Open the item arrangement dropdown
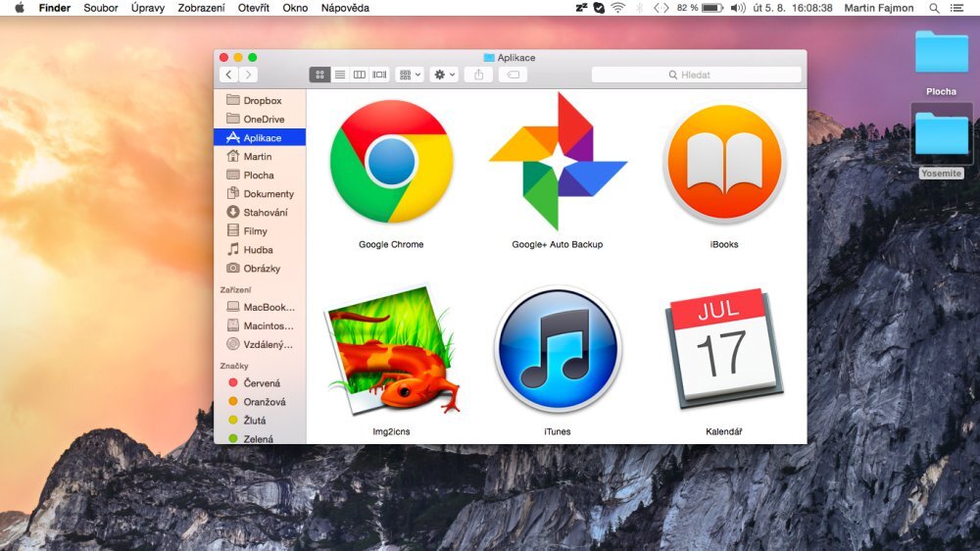Image resolution: width=980 pixels, height=551 pixels. pyautogui.click(x=410, y=75)
